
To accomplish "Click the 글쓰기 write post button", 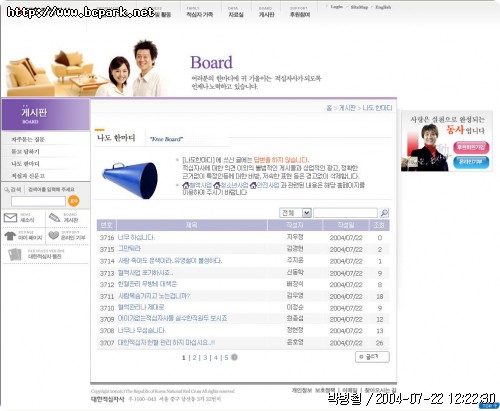I will tap(372, 357).
